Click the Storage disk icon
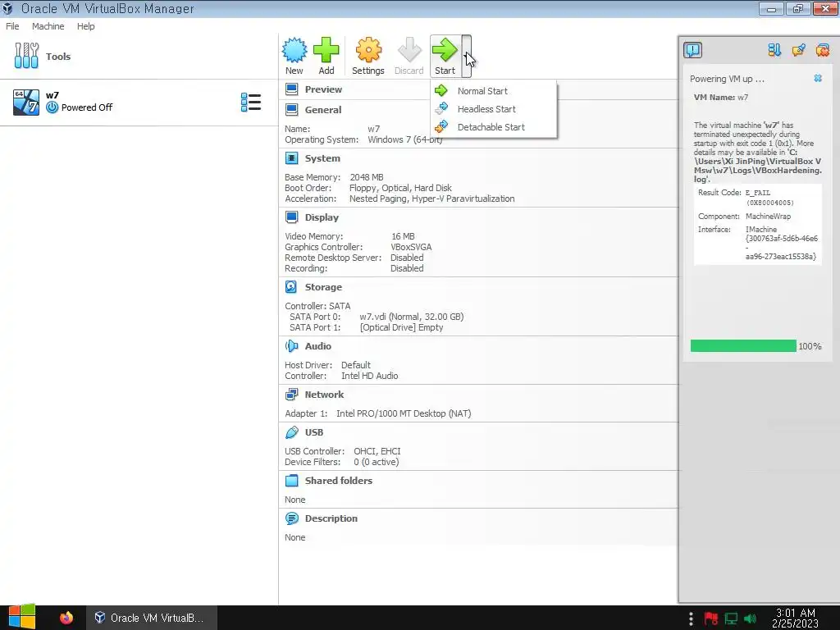Screen dimensions: 840x630 291,286
